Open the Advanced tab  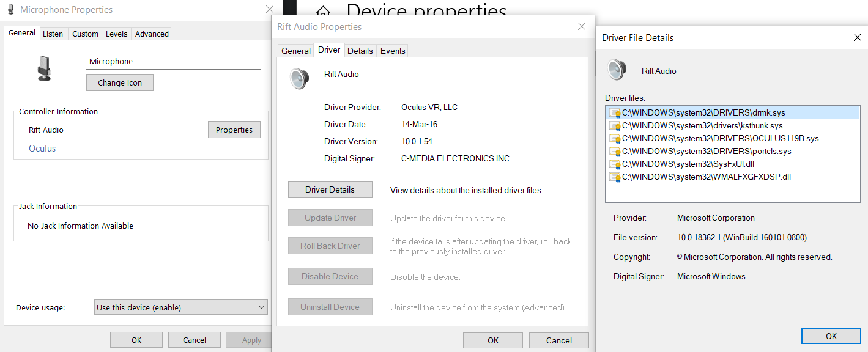[x=152, y=34]
